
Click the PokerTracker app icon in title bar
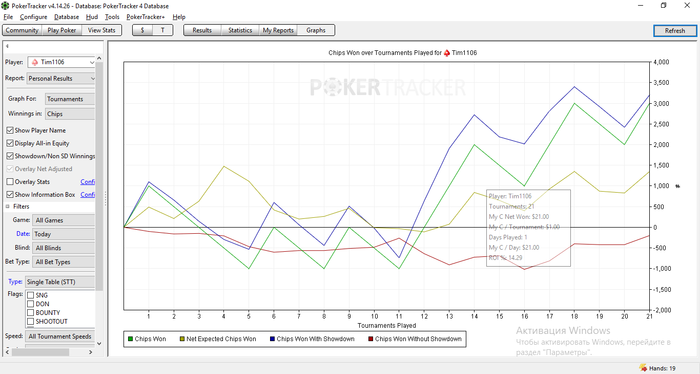(x=5, y=6)
